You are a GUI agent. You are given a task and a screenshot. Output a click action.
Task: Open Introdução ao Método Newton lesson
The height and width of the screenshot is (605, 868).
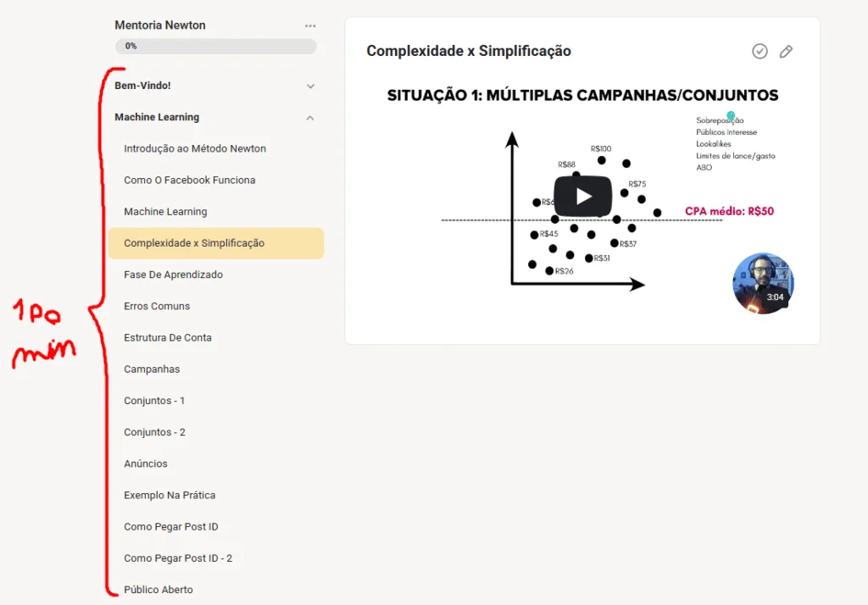click(195, 148)
